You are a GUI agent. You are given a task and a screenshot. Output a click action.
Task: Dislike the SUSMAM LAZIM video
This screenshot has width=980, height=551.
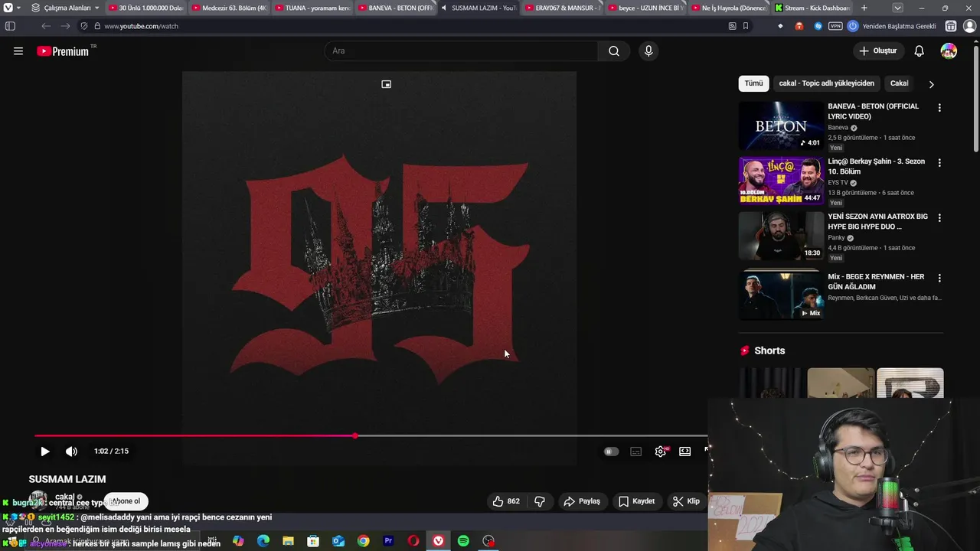[x=540, y=501]
